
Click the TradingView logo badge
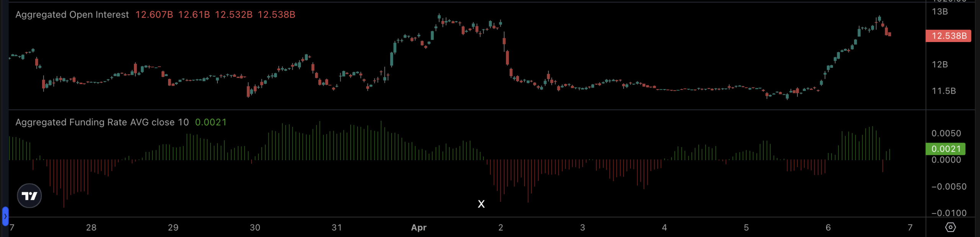[29, 196]
